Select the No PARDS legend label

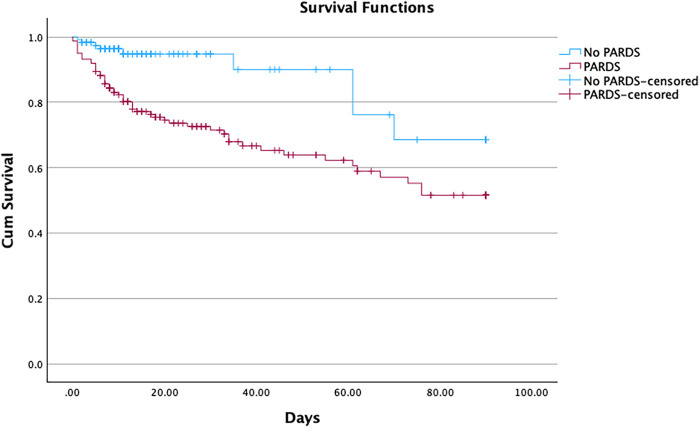coord(612,52)
